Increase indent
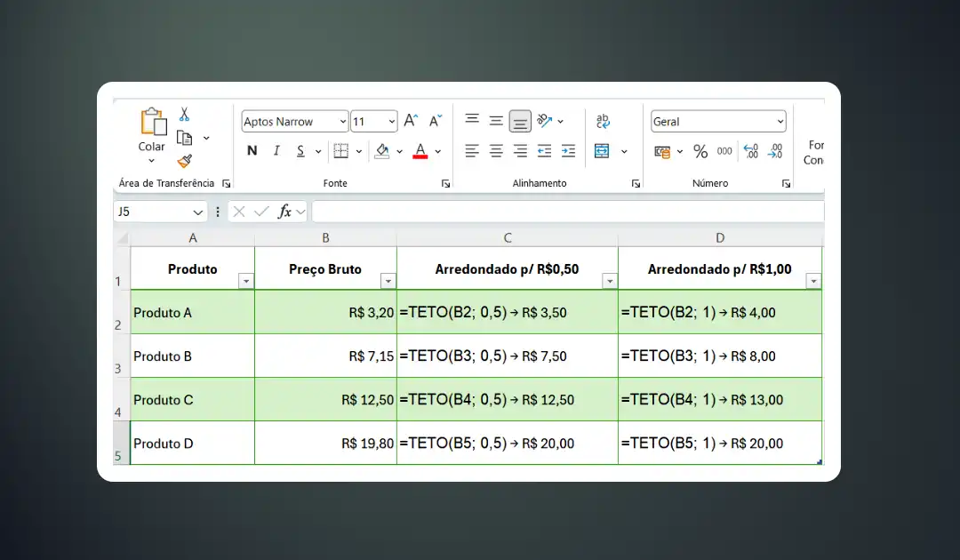Image resolution: width=960 pixels, height=560 pixels. 568,150
